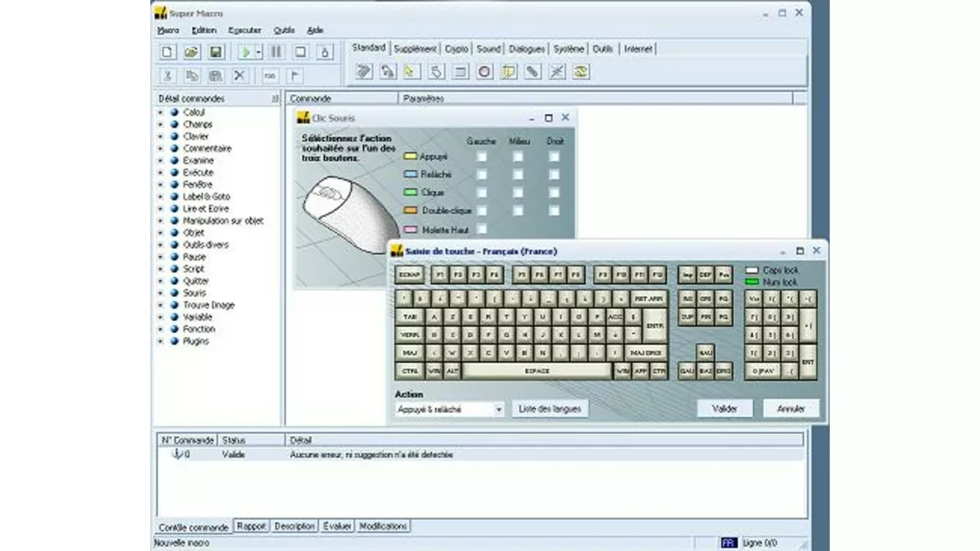
Task: Click the yellow Appuyé color swatch
Action: (x=410, y=156)
